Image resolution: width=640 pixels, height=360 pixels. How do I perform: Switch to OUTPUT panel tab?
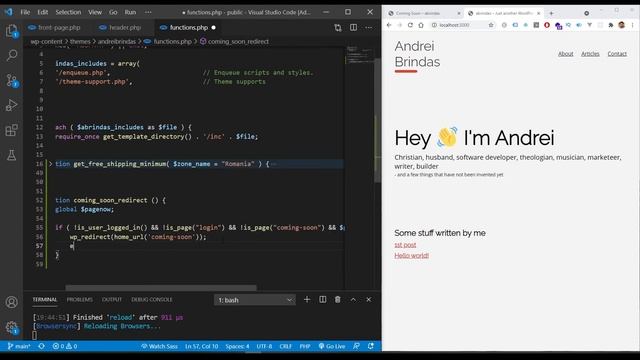click(x=112, y=300)
